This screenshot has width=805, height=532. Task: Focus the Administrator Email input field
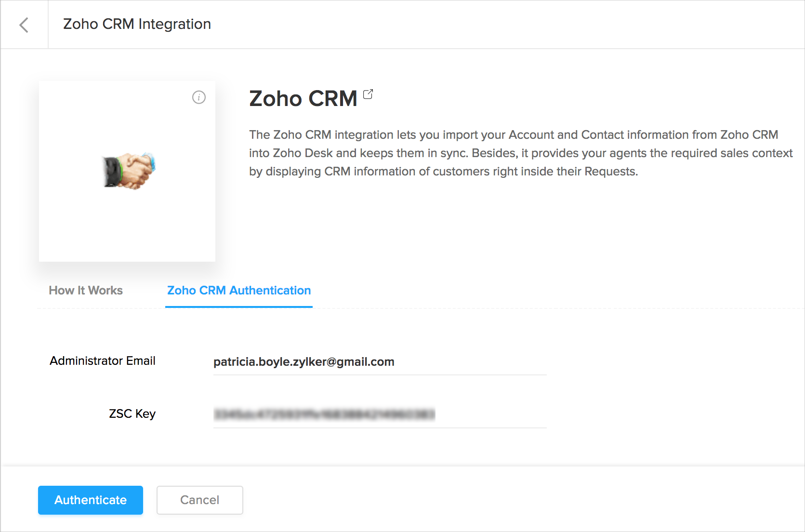click(x=380, y=362)
